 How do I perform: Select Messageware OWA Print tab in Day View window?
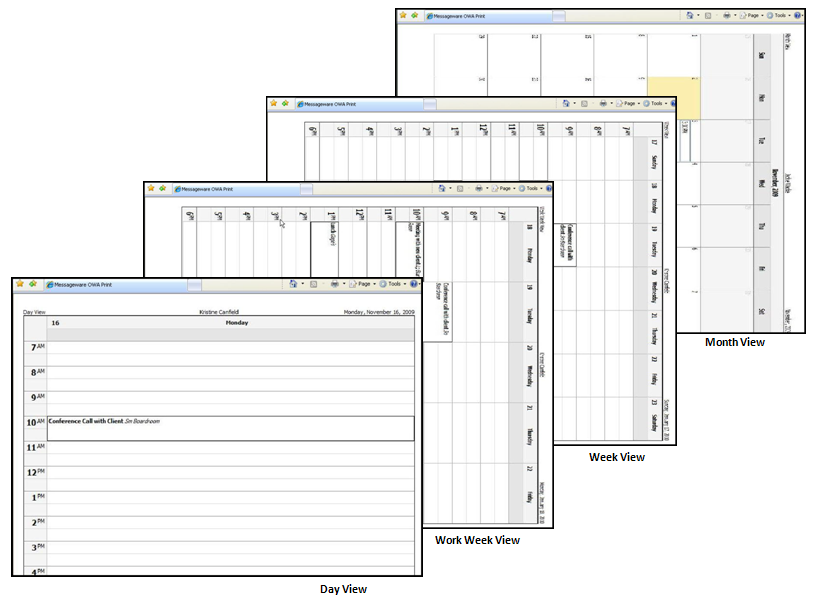coord(114,285)
